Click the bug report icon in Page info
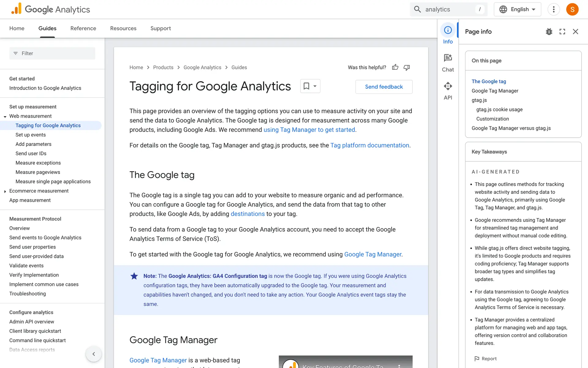588x368 pixels. 549,32
